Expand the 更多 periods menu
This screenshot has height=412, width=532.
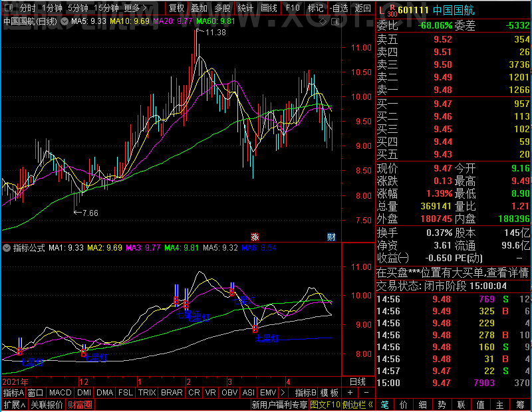136,8
